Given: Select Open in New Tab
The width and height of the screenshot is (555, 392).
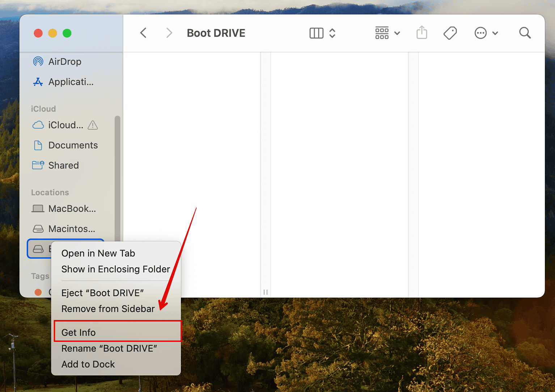Looking at the screenshot, I should pyautogui.click(x=98, y=253).
